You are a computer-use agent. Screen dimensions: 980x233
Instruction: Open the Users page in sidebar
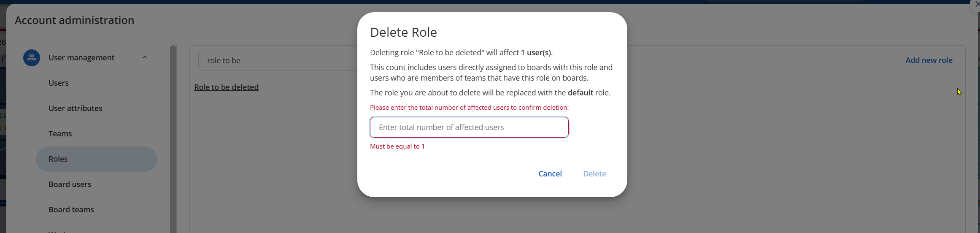(x=59, y=83)
